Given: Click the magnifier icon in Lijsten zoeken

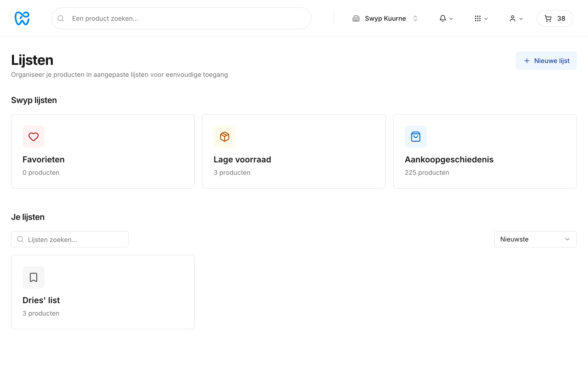Looking at the screenshot, I should [x=20, y=239].
